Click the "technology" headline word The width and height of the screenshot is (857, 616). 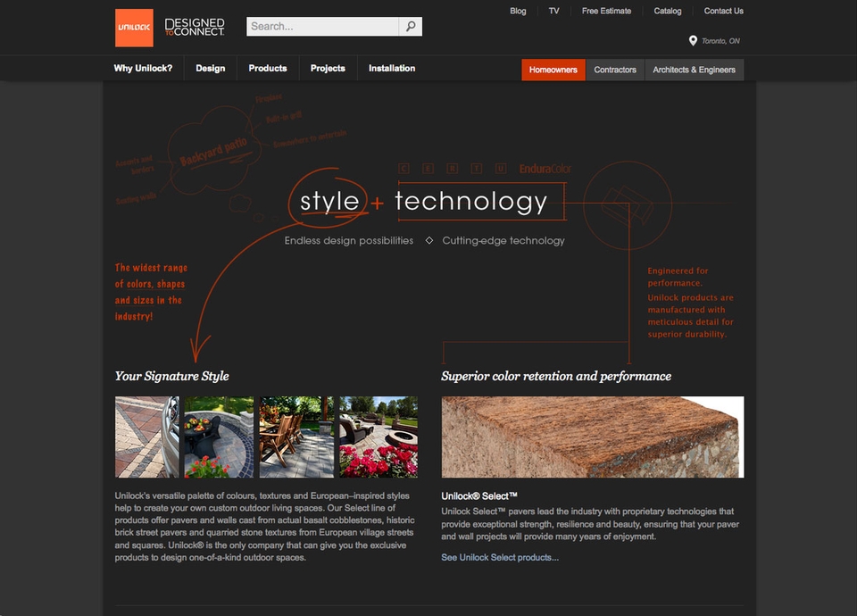470,201
